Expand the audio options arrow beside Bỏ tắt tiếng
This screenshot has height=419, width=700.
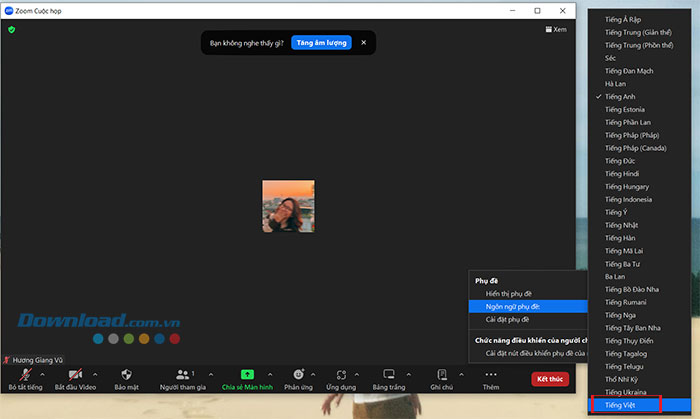42,374
